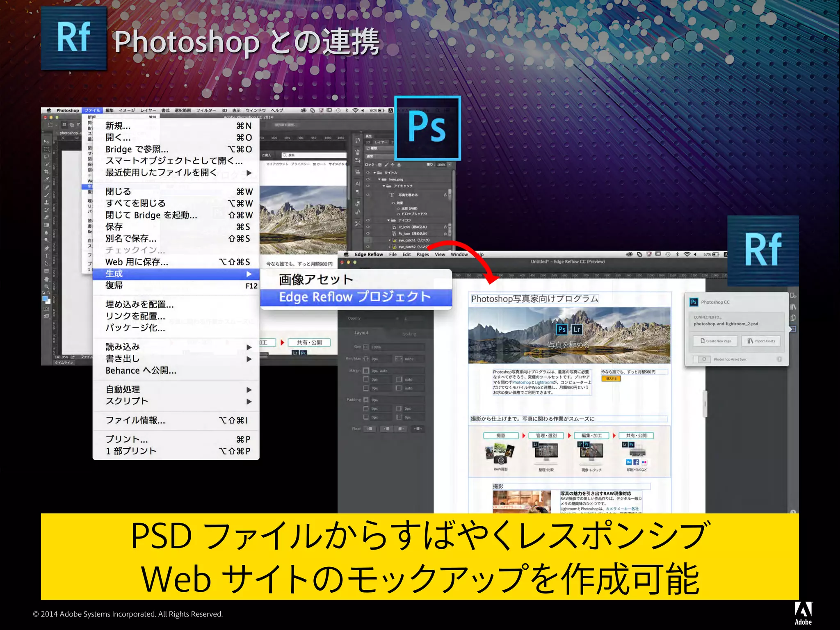This screenshot has width=840, height=630.
Task: Collapse the アイコン group arrow
Action: [x=388, y=220]
